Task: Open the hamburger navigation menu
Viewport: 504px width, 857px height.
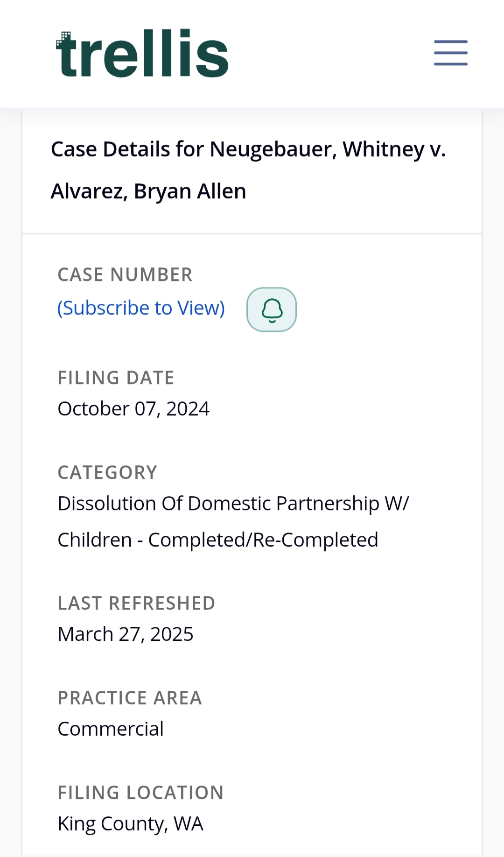Action: click(x=450, y=53)
